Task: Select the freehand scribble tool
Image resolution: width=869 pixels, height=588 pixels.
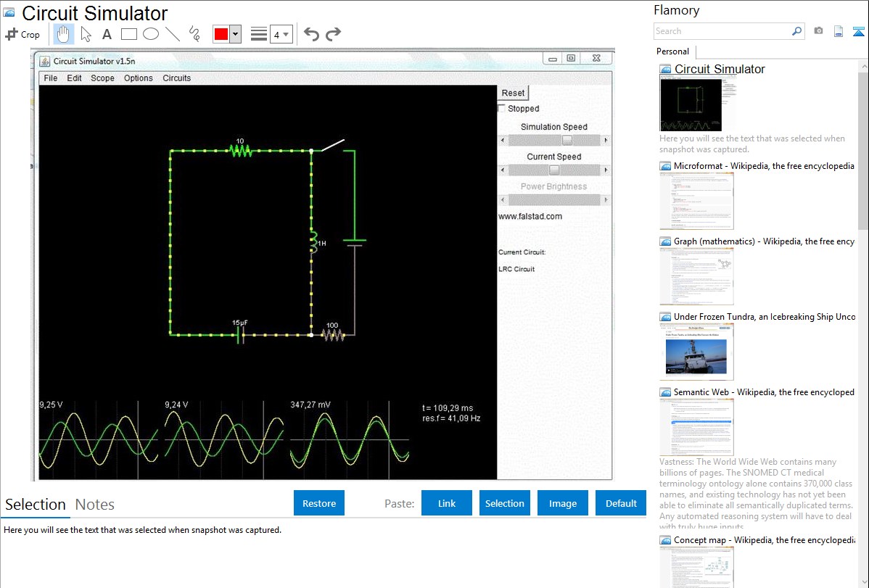Action: (194, 34)
